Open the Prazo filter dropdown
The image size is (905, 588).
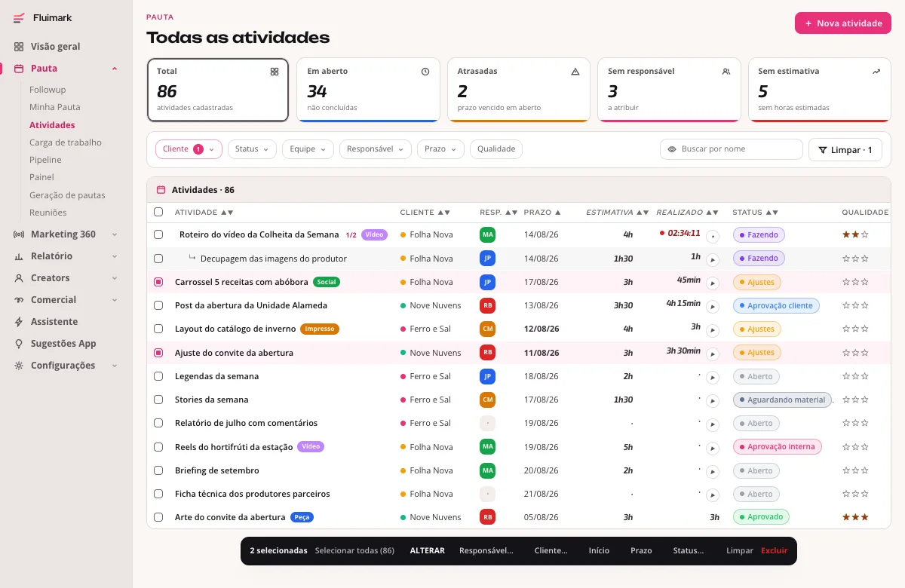click(440, 149)
